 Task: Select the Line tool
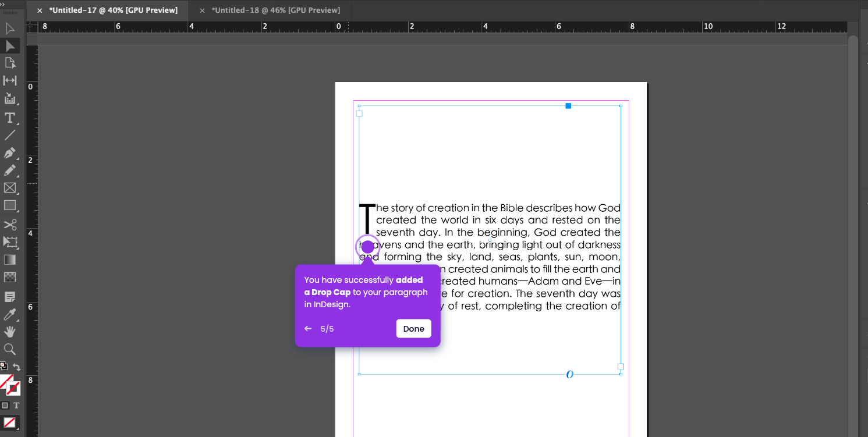pos(10,136)
